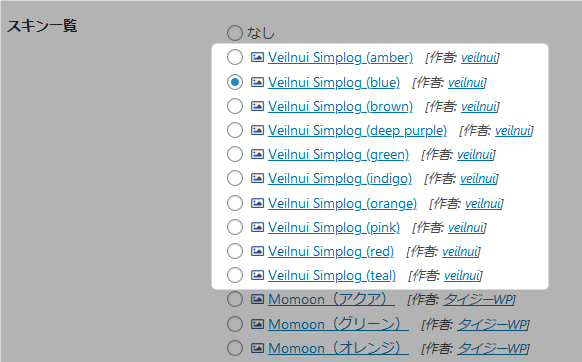Open preview icon for Veilnui Simplog (green)
This screenshot has height=362, width=582.
click(257, 154)
